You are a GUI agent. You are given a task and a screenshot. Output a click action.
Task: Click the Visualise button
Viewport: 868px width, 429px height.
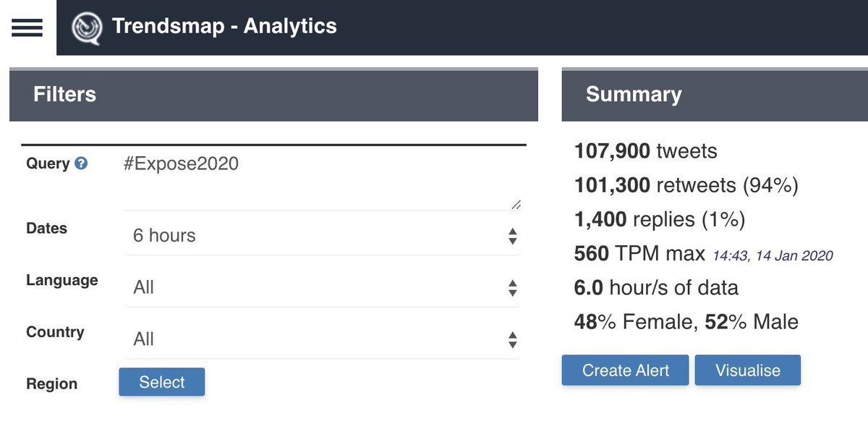(x=748, y=370)
